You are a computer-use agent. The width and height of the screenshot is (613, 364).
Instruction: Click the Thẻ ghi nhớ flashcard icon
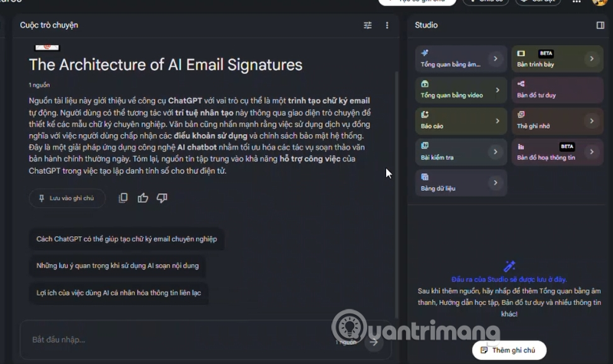[521, 114]
